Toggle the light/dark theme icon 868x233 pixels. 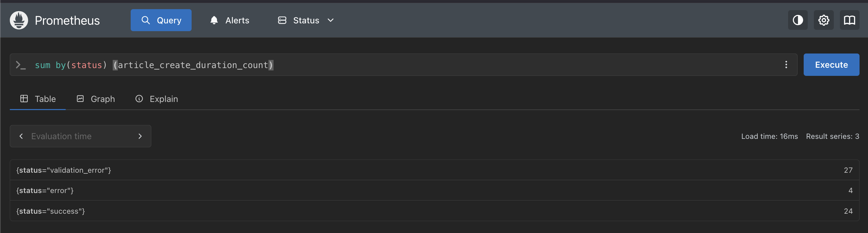798,20
